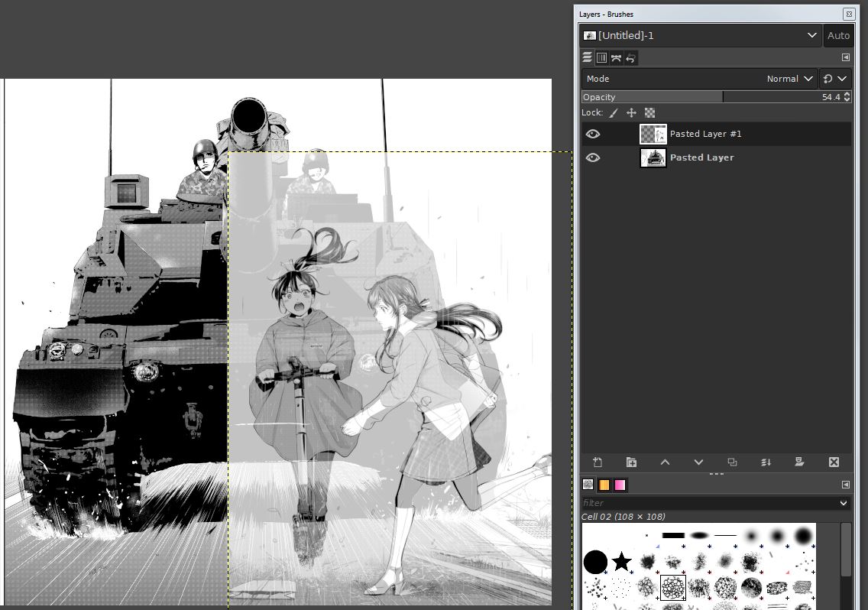Image resolution: width=868 pixels, height=610 pixels.
Task: Click the Layers - Brushes title text
Action: 606,15
